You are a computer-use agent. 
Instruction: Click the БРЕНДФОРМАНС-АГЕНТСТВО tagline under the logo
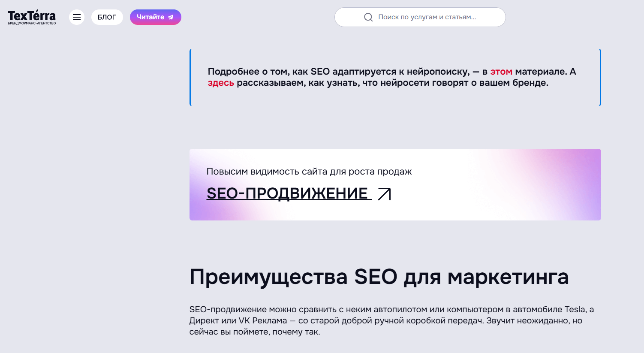coord(32,23)
